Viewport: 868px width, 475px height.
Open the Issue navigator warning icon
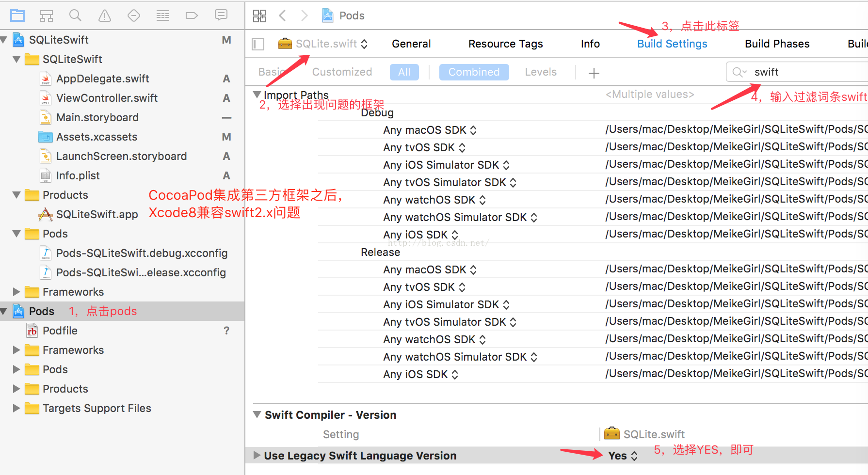click(104, 15)
